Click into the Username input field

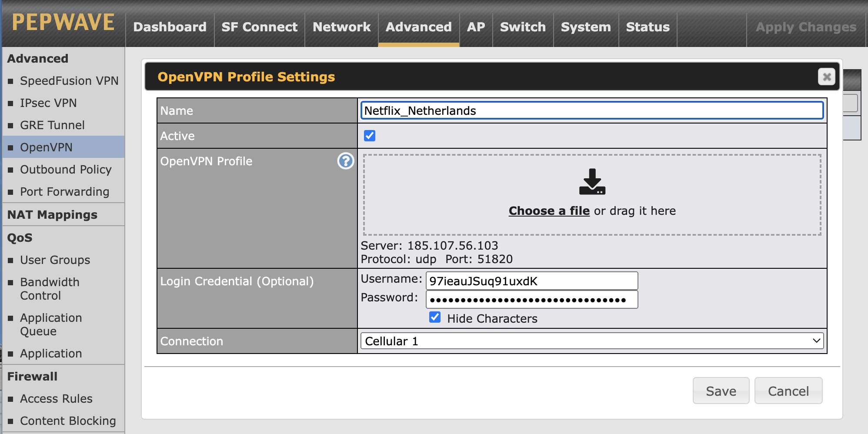(x=531, y=281)
